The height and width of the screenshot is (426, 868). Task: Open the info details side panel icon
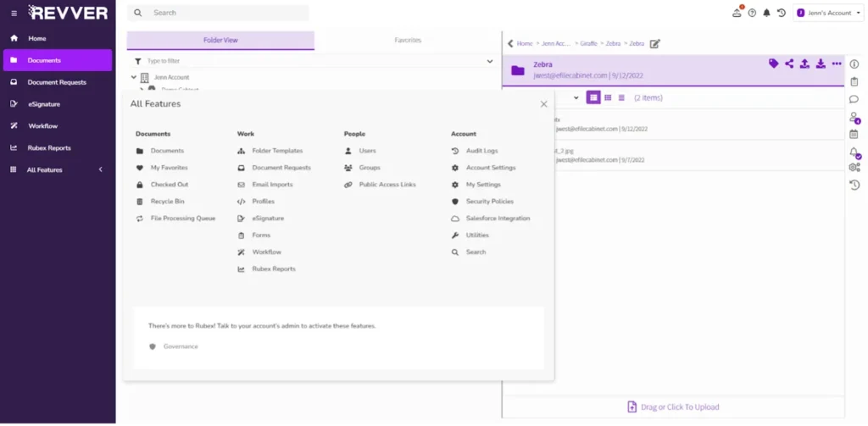tap(854, 64)
